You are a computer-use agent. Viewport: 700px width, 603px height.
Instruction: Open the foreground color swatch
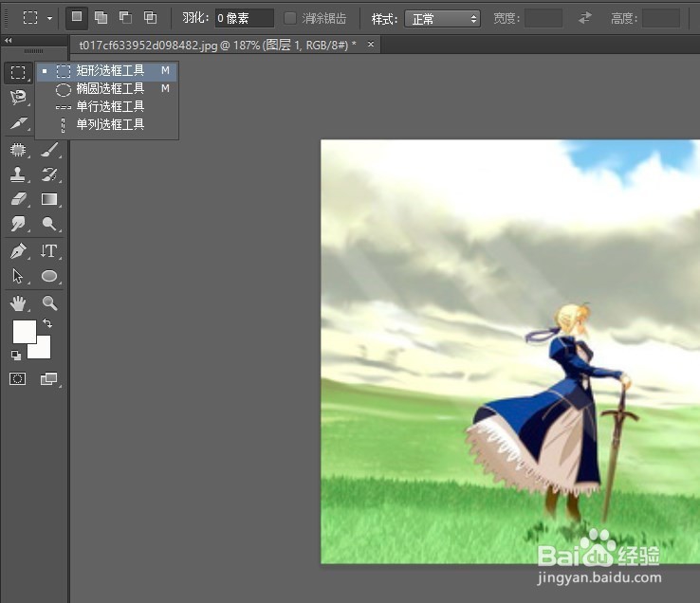point(23,330)
